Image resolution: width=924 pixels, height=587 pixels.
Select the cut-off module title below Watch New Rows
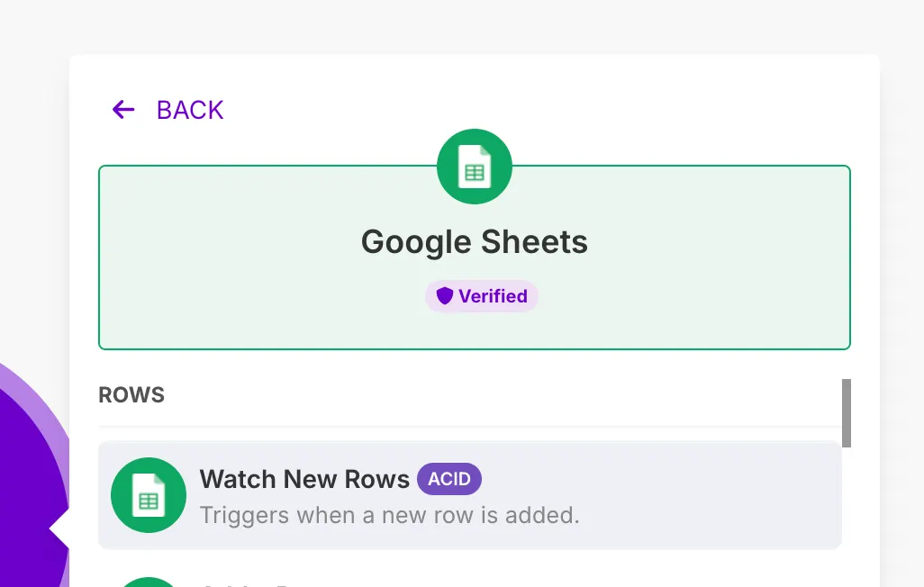(x=243, y=583)
